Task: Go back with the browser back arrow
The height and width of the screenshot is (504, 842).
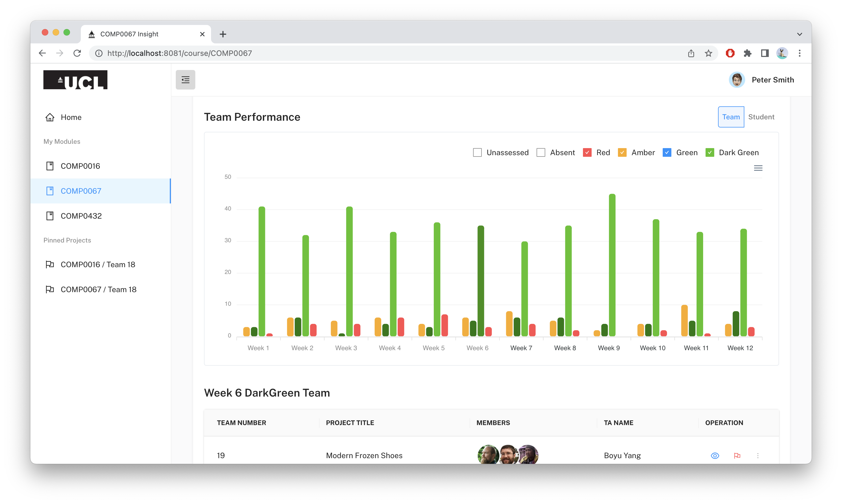Action: tap(42, 53)
